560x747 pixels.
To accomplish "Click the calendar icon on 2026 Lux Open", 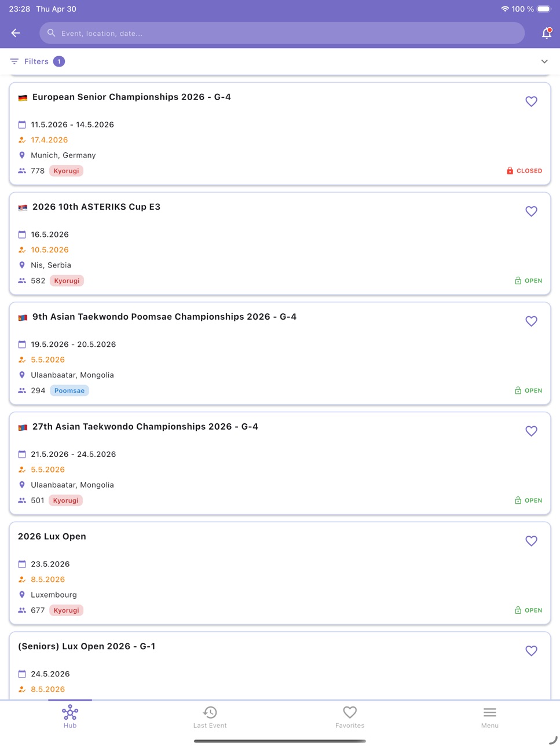I will coord(22,564).
